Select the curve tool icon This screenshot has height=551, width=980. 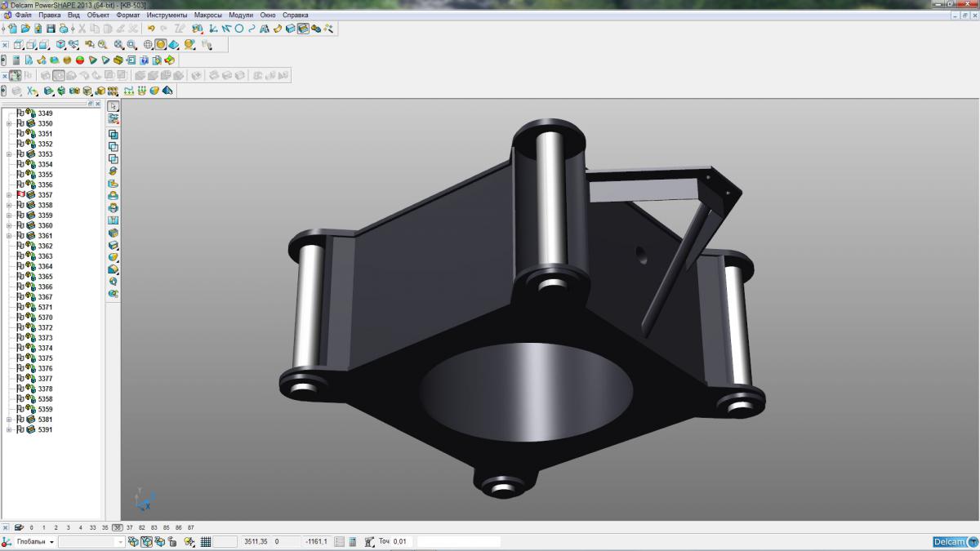pos(252,29)
